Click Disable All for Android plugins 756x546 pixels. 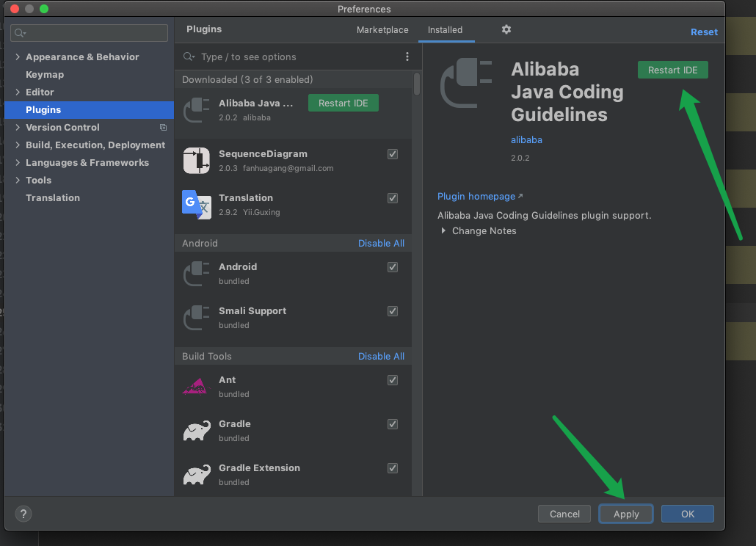click(381, 244)
